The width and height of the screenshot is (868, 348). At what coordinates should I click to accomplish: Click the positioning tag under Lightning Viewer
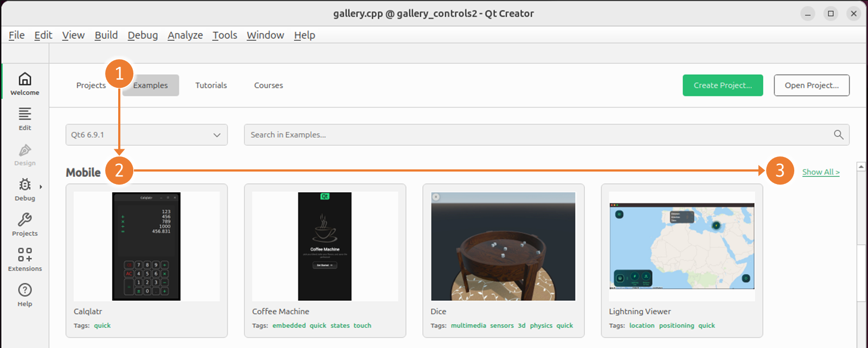point(677,326)
